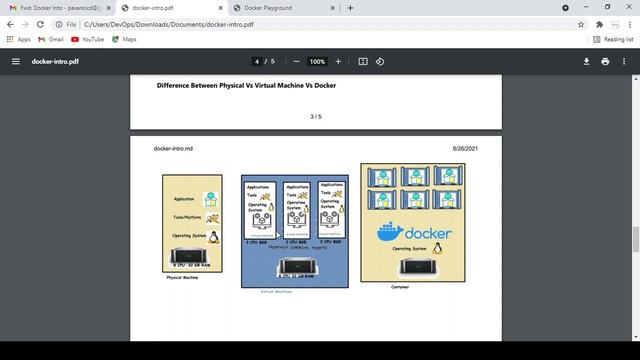Go forward in browser history
This screenshot has height=360, width=640.
point(25,24)
